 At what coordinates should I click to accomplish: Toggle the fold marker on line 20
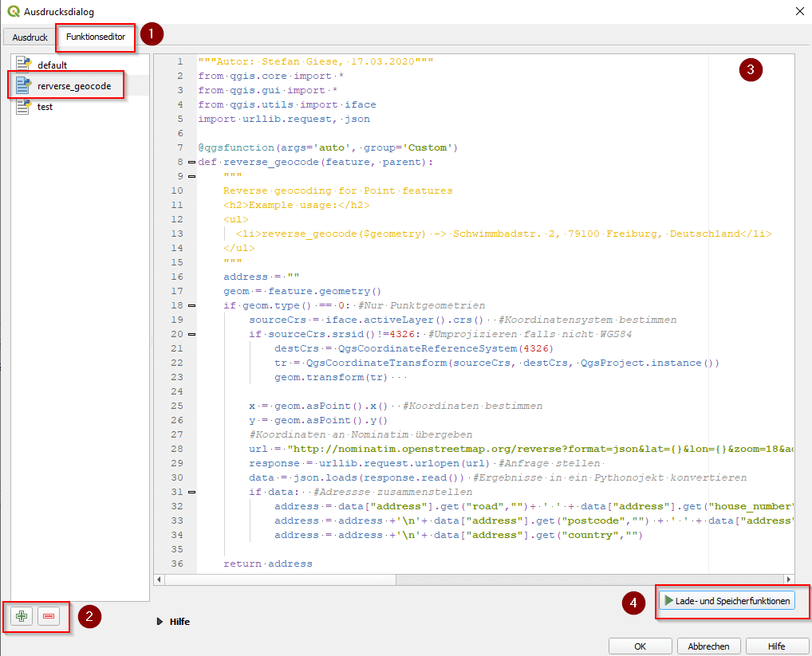(x=191, y=334)
